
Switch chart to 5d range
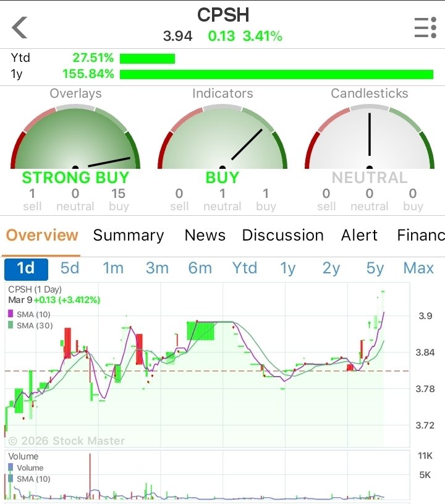[x=70, y=268]
